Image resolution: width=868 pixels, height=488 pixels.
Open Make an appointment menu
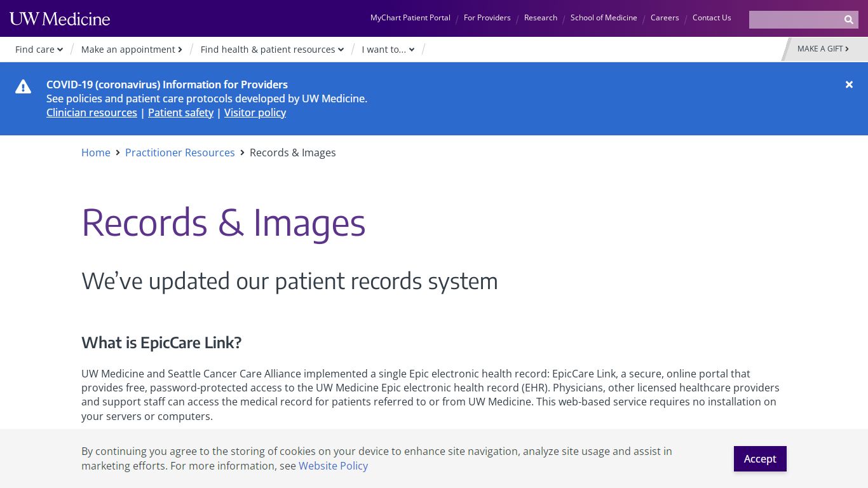(x=132, y=50)
